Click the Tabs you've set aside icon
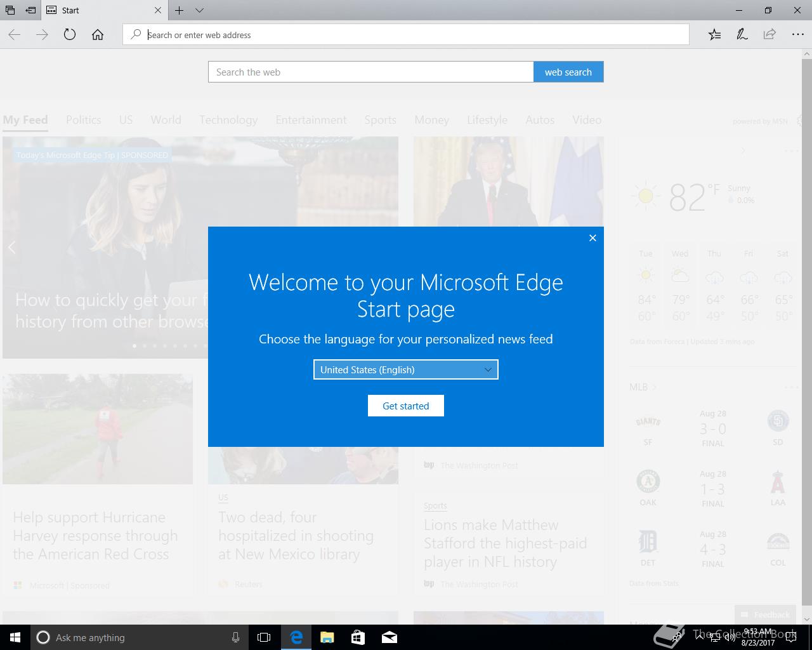Screen dimensions: 812x650 coord(10,10)
